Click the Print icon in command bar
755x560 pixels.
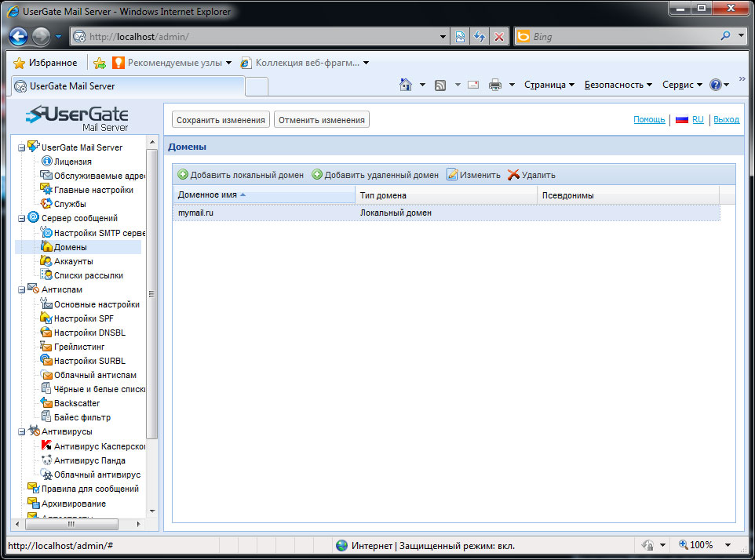tap(495, 85)
